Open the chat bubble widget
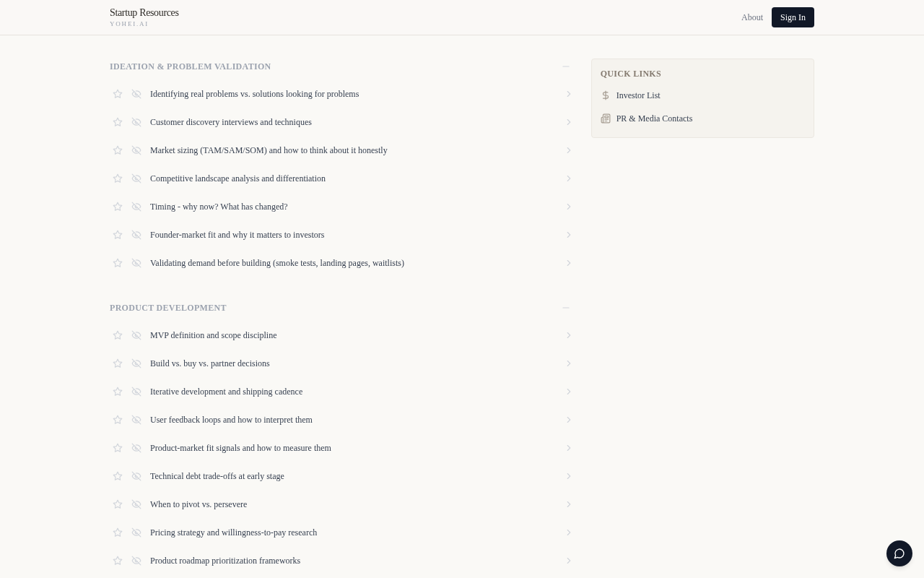Viewport: 924px width, 578px height. [899, 553]
